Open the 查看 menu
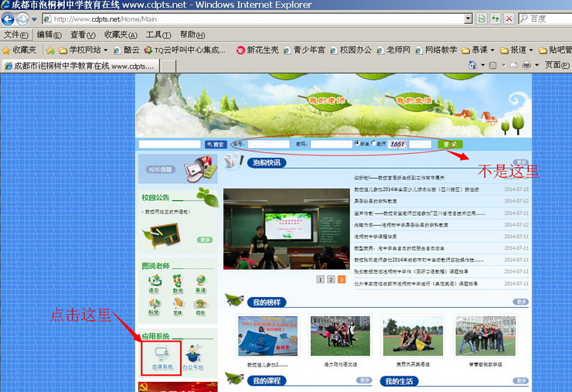572x392 pixels. 82,35
